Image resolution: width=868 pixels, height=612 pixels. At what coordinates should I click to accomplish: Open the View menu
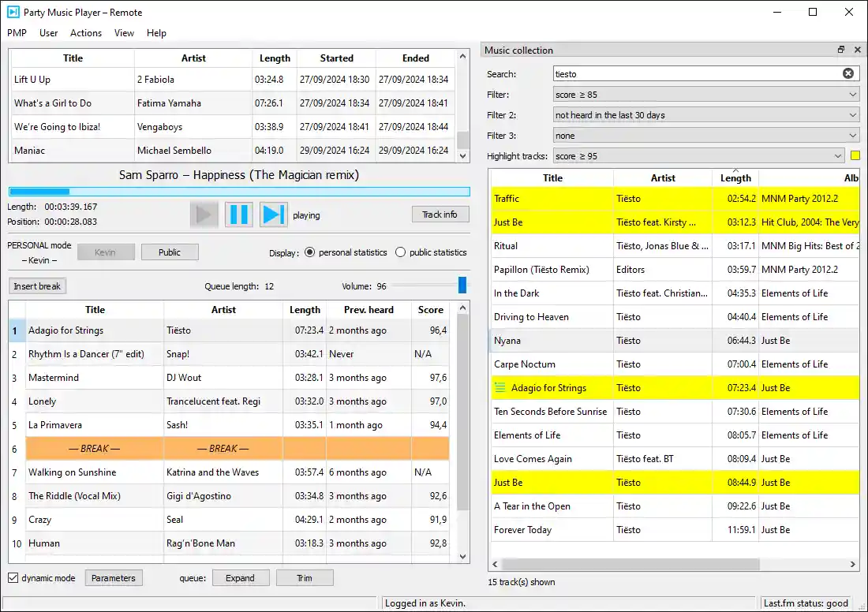124,33
